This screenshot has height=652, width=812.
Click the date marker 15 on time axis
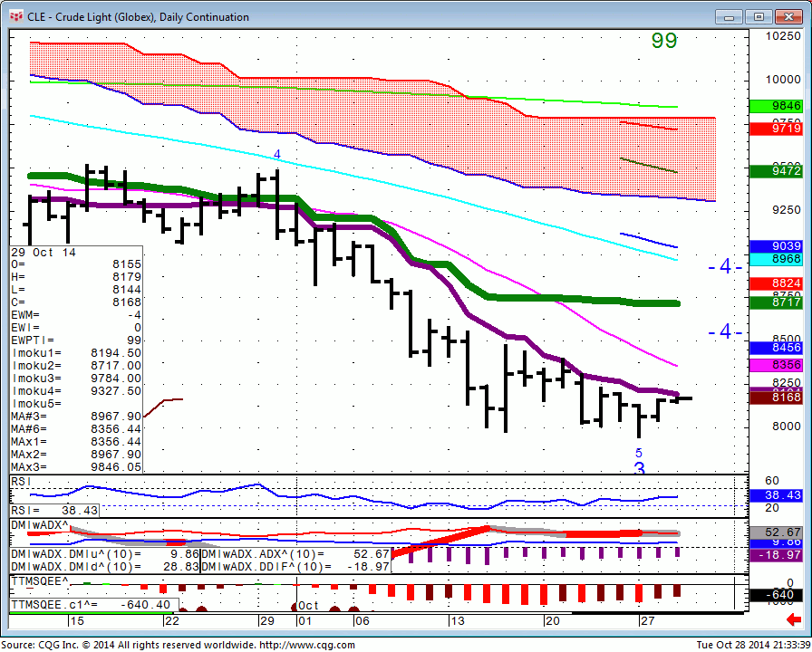coord(77,621)
